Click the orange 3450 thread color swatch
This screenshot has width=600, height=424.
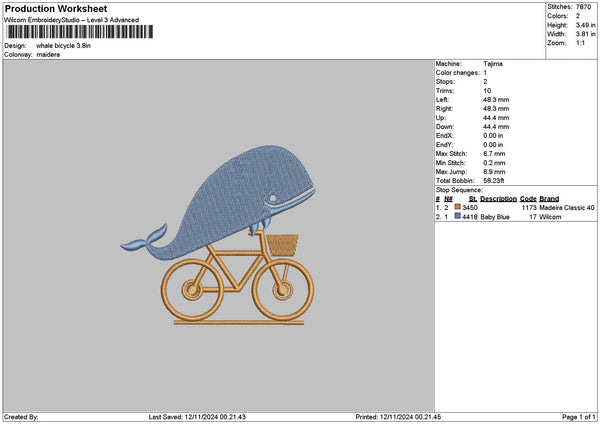click(x=458, y=207)
